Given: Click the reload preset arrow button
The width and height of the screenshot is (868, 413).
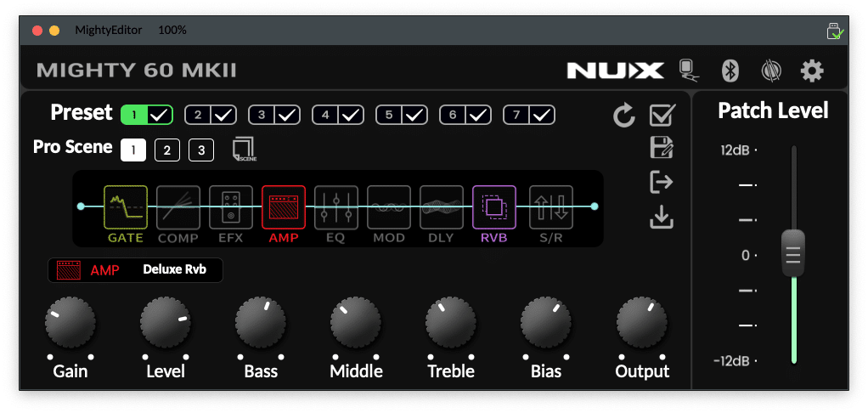Looking at the screenshot, I should 624,116.
